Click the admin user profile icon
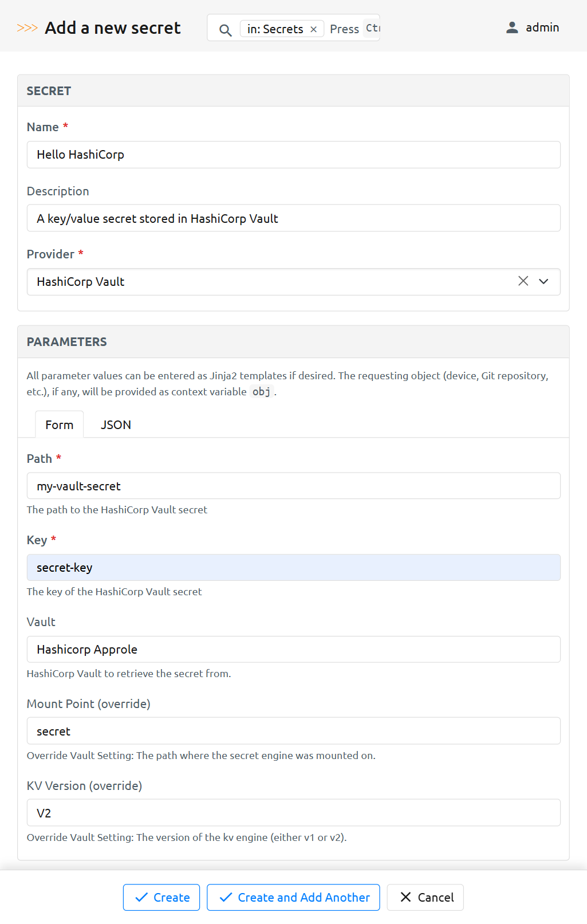Screen dimensions: 587x924 click(512, 27)
